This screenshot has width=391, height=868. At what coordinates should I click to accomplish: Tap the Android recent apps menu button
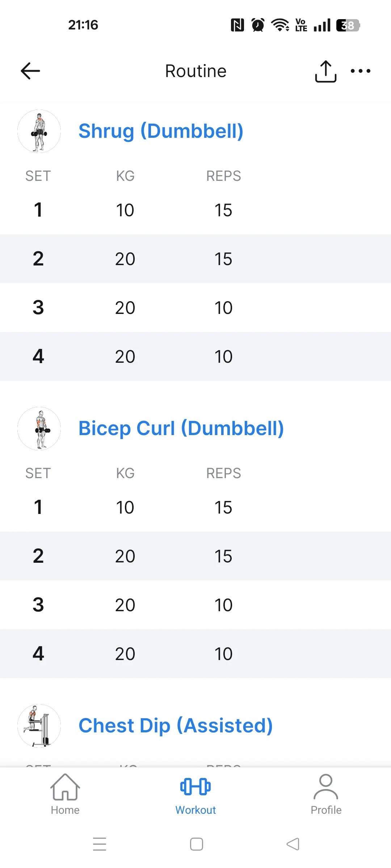(x=100, y=844)
